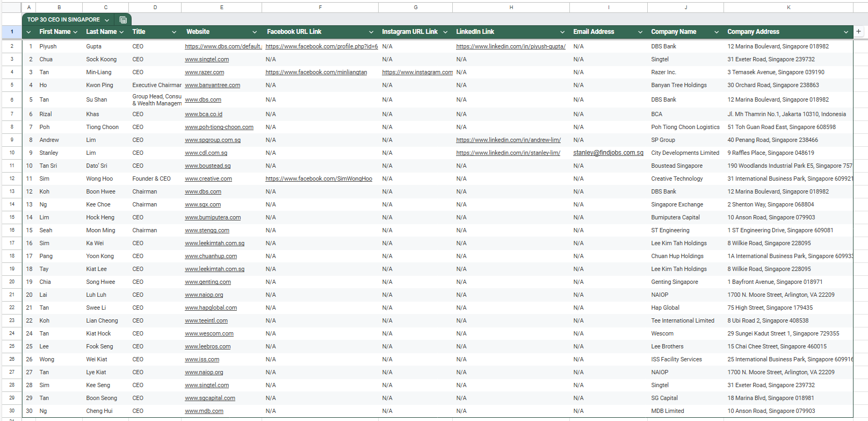
Task: Expand the Website column dropdown
Action: coord(255,32)
